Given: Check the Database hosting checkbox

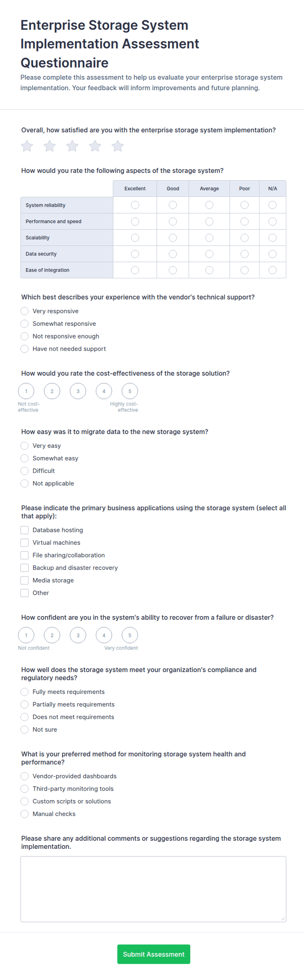Looking at the screenshot, I should tap(24, 530).
